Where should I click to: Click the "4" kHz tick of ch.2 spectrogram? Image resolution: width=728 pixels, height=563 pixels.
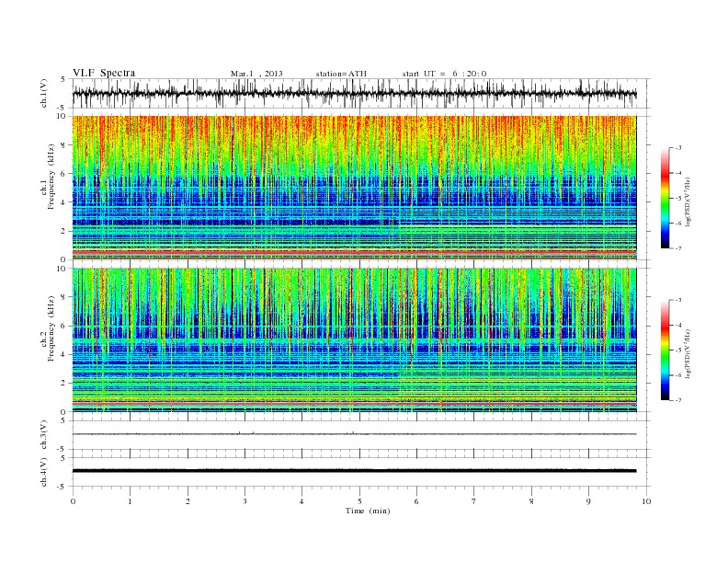pyautogui.click(x=63, y=354)
